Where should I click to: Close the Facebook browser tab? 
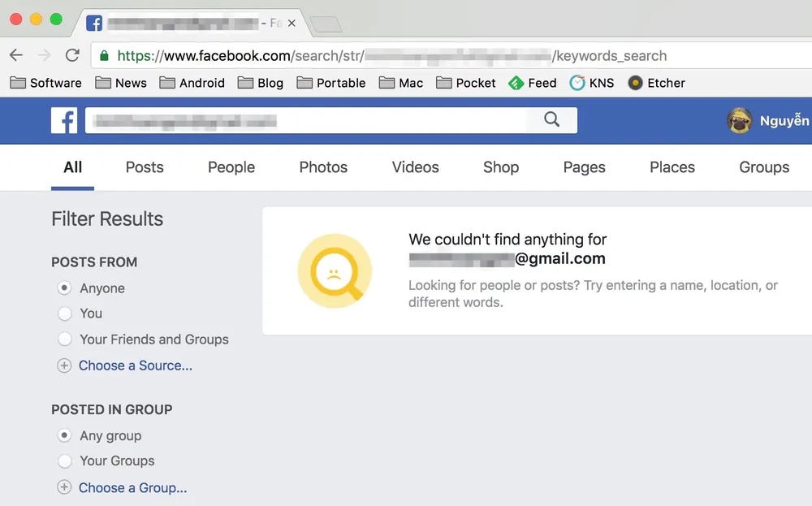(292, 24)
